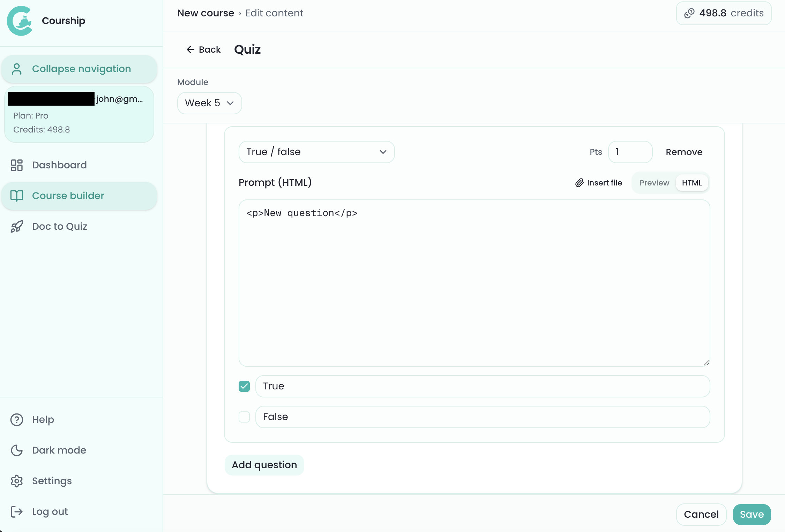Viewport: 785px width, 532px height.
Task: Toggle Dark mode
Action: 79,450
